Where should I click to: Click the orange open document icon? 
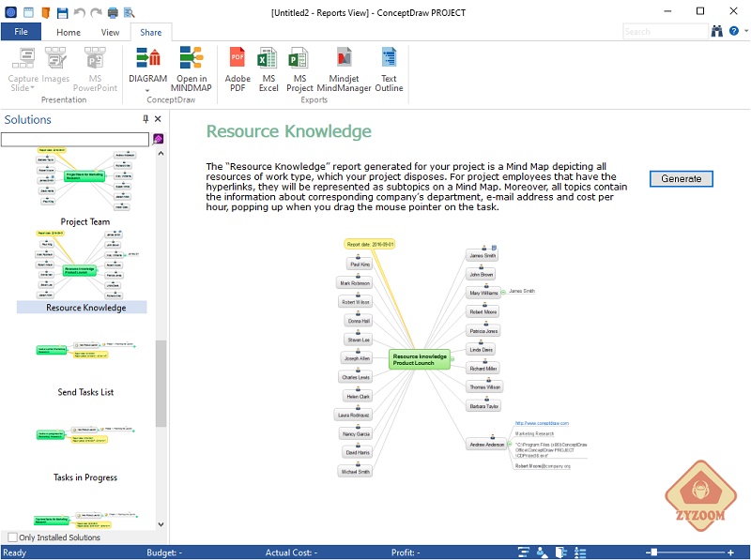coord(45,12)
